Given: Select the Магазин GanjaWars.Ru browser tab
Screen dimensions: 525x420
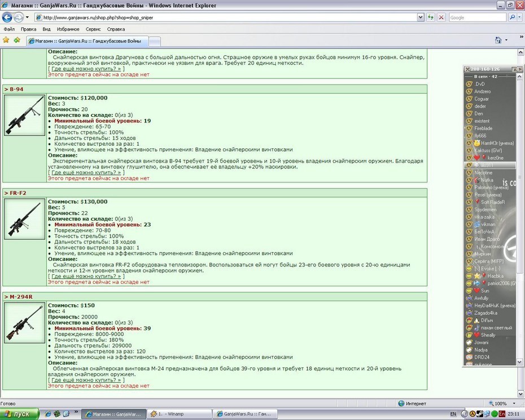Looking at the screenshot, I should click(87, 41).
